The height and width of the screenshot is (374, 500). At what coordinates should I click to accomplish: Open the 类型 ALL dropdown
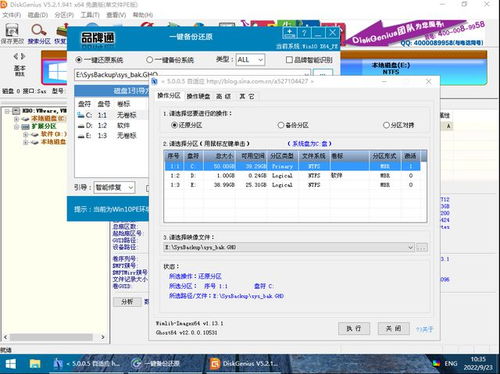point(250,60)
